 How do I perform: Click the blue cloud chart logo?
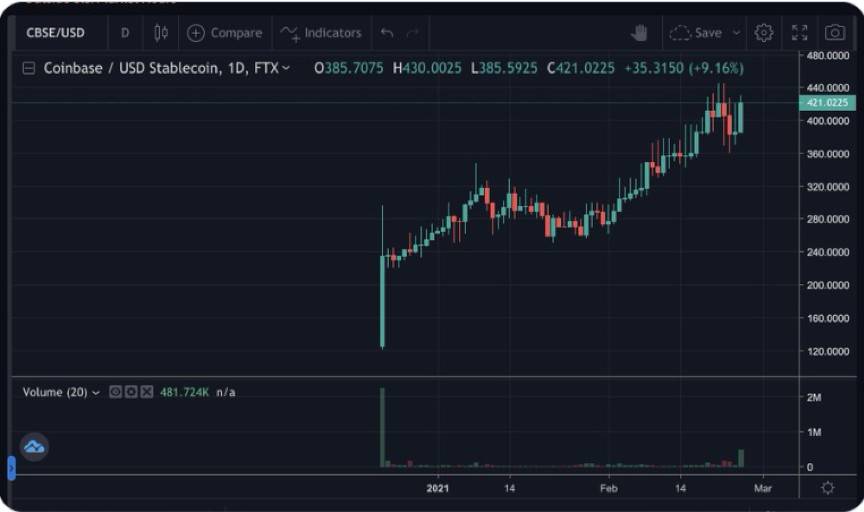point(34,446)
